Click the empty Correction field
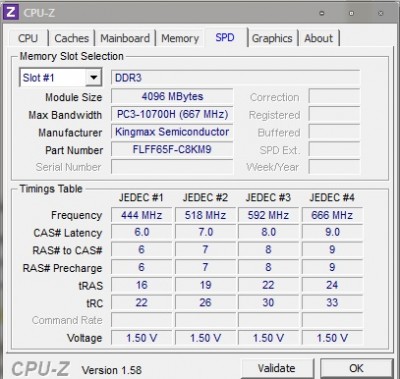Screen dimensions: 400x379 pyautogui.click(x=334, y=97)
